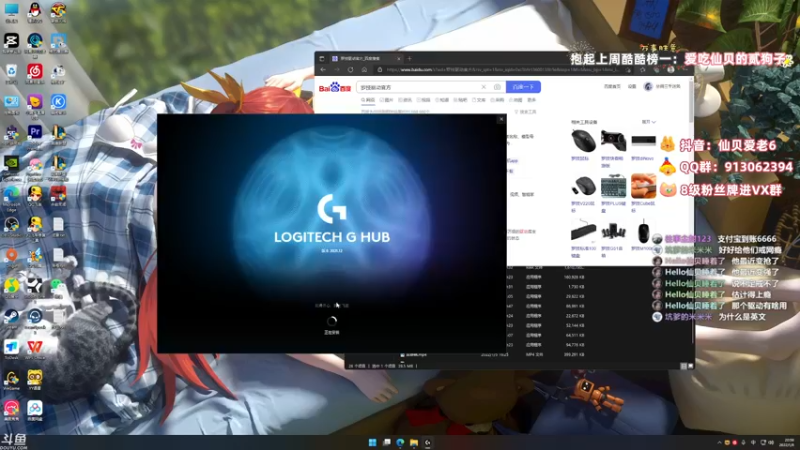Open File Explorer from the taskbar
Image resolution: width=800 pixels, height=450 pixels.
coord(414,442)
